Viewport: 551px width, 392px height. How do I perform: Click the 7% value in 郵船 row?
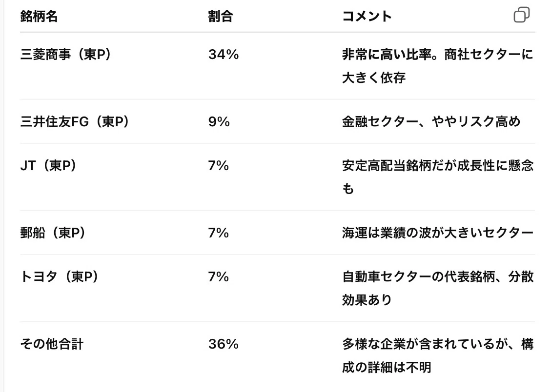pos(219,233)
